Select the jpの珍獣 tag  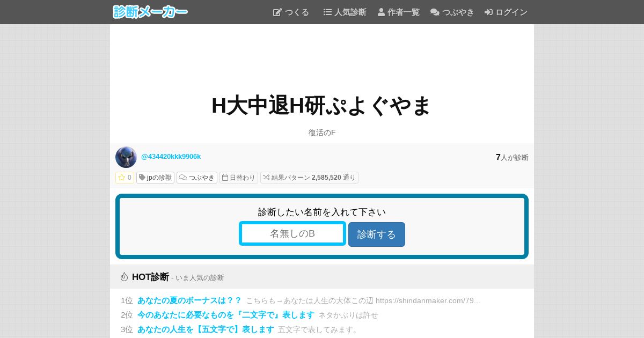[x=155, y=178]
